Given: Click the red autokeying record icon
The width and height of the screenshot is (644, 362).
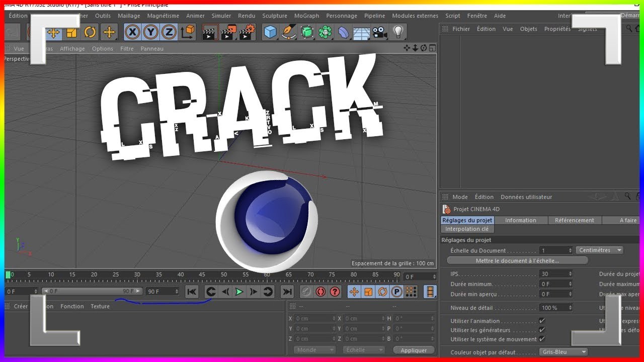Looking at the screenshot, I should 320,292.
